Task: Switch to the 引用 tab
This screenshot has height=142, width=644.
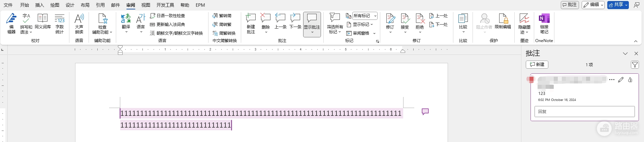Action: click(100, 5)
